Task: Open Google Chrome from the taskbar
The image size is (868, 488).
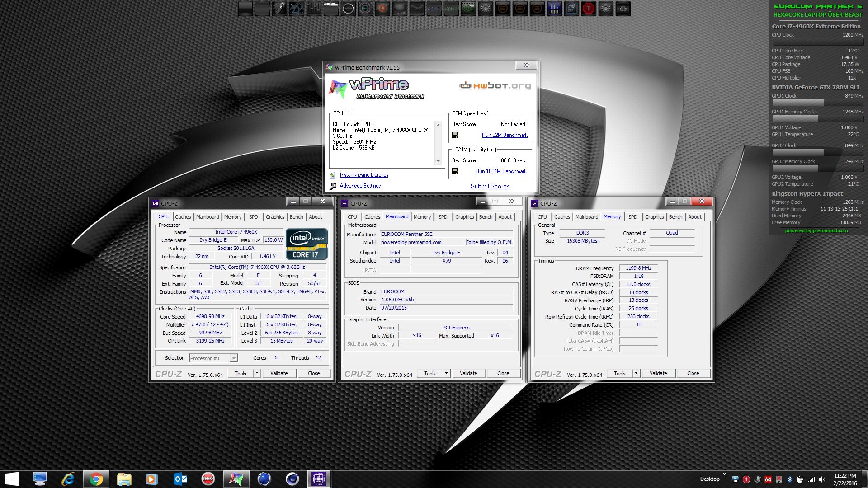Action: click(96, 479)
